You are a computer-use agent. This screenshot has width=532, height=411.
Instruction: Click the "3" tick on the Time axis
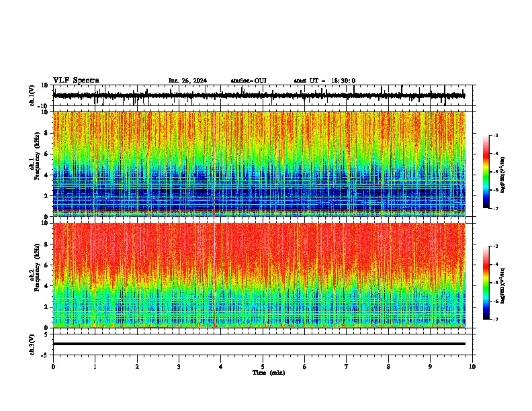[179, 367]
